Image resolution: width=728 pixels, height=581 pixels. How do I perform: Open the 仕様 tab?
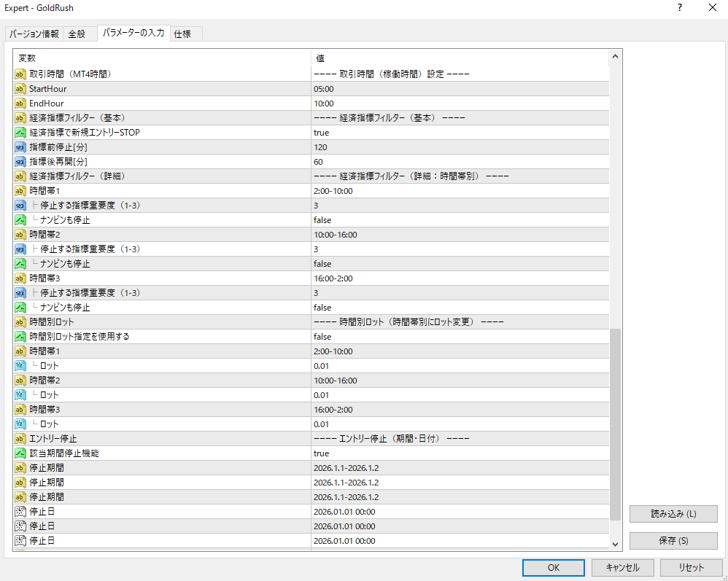pos(182,34)
